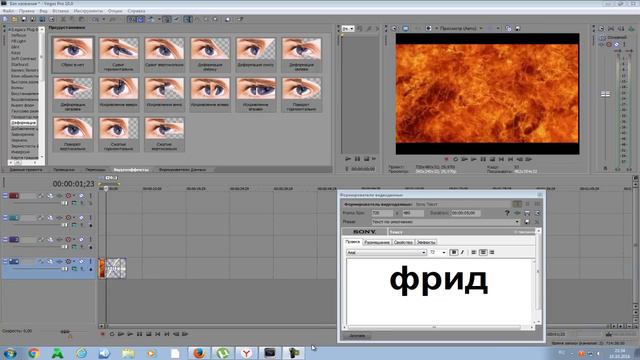The height and width of the screenshot is (360, 640).
Task: Create a new project from the toolbar
Action: point(5,19)
